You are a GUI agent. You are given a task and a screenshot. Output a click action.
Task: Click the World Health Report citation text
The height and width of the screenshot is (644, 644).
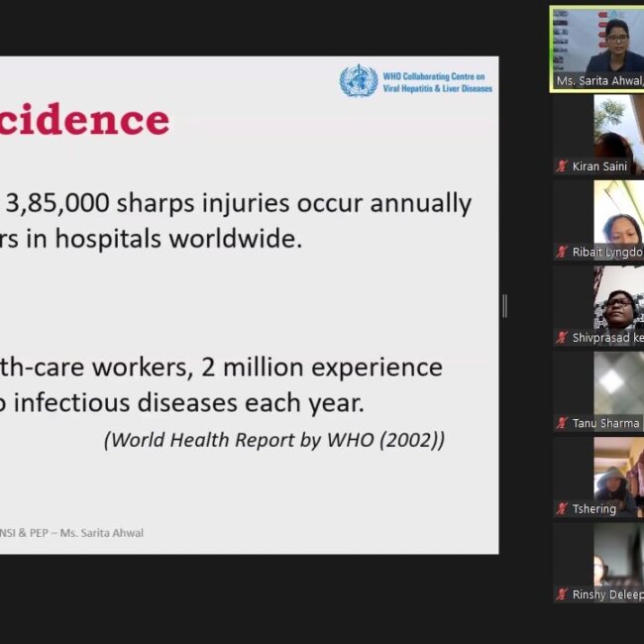pyautogui.click(x=273, y=440)
